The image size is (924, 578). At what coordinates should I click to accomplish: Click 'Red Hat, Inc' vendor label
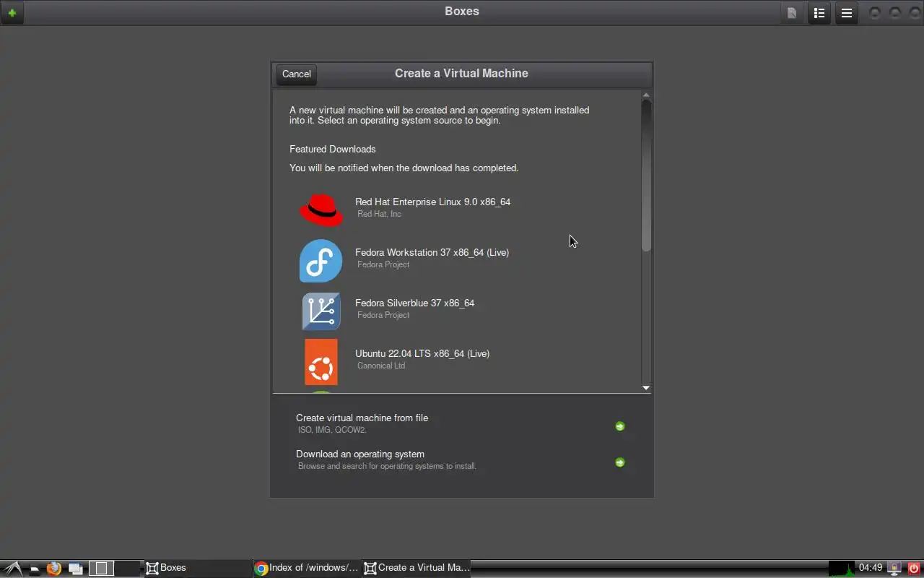[x=380, y=214]
